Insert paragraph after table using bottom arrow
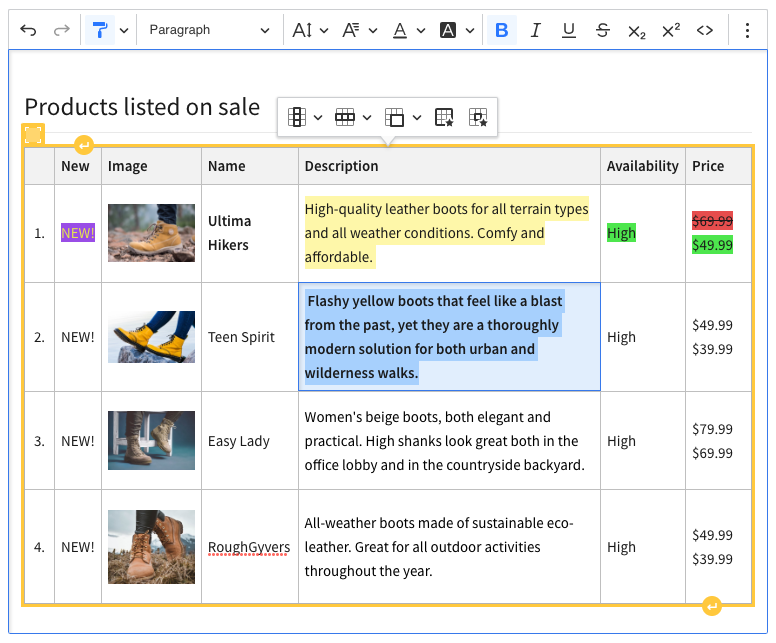The width and height of the screenshot is (776, 643). [712, 606]
